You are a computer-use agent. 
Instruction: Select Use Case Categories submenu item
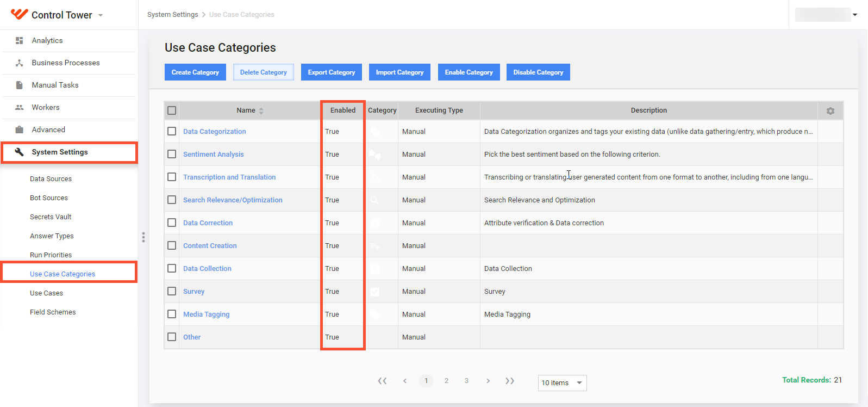tap(63, 274)
